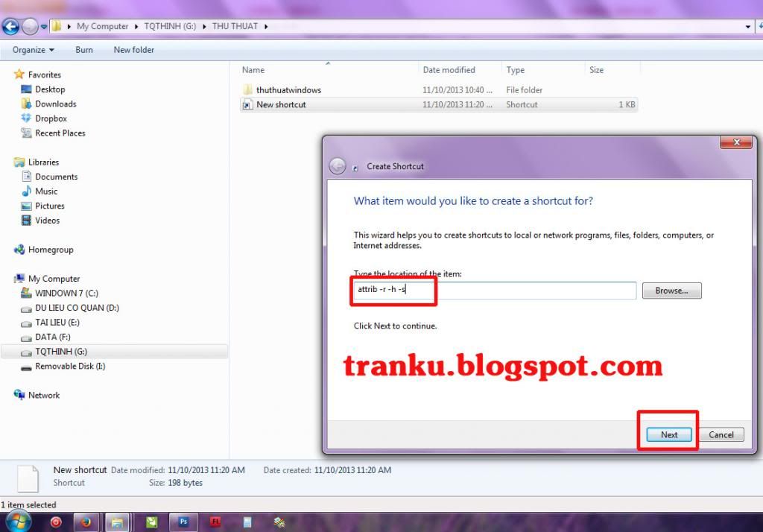Open Firefox from the taskbar

coord(86,522)
